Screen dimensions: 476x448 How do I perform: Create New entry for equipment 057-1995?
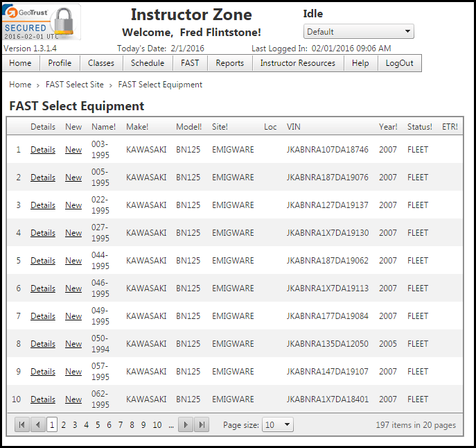coord(73,372)
